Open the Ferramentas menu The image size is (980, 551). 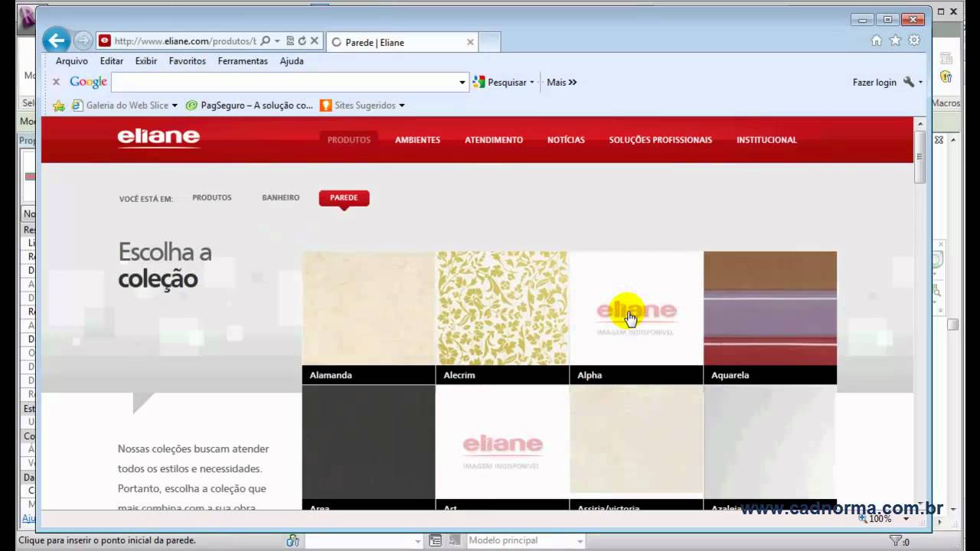click(243, 61)
